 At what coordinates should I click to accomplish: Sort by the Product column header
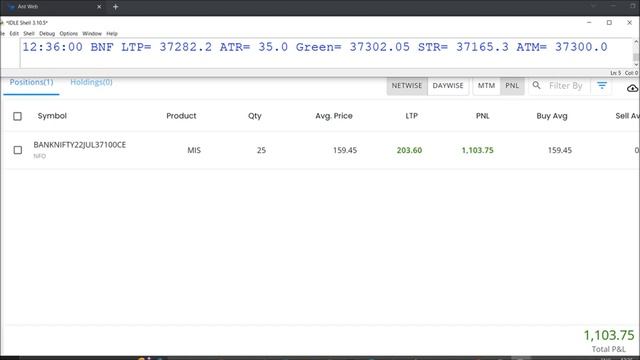coord(181,116)
